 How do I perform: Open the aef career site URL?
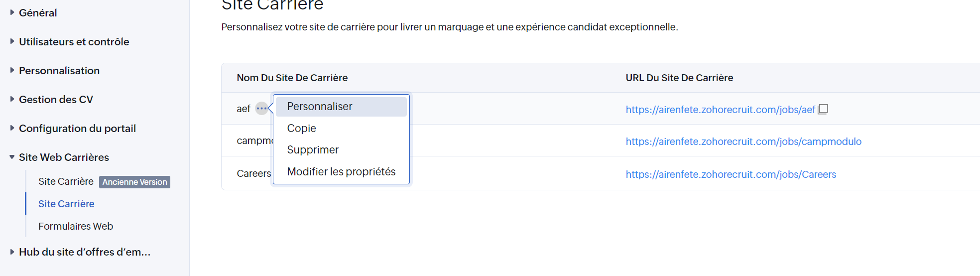click(720, 110)
